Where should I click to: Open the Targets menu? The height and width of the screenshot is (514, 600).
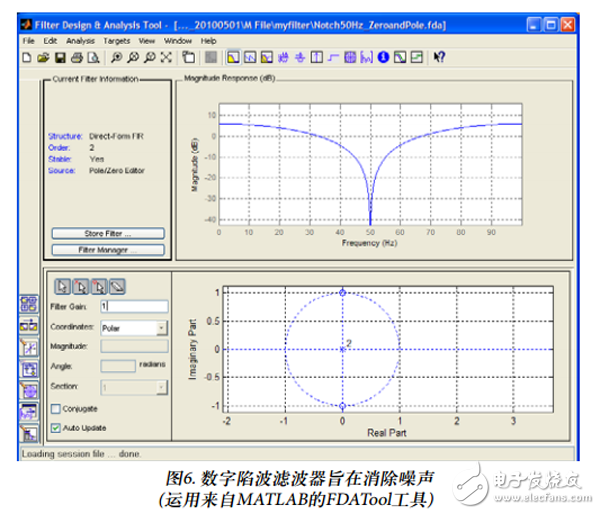point(116,41)
